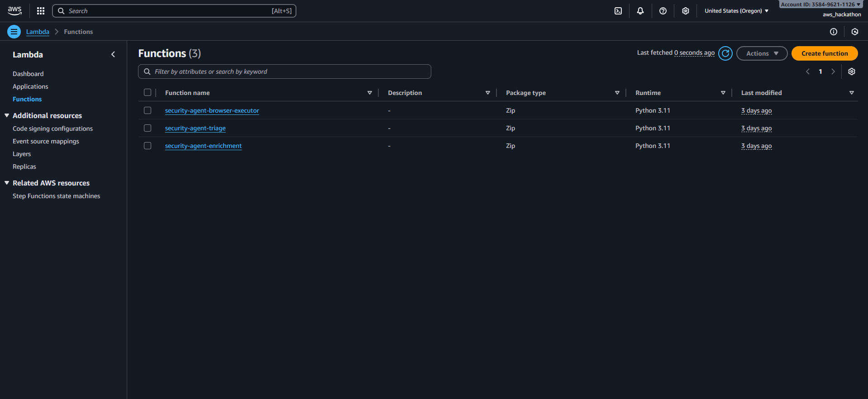The height and width of the screenshot is (399, 868).
Task: Collapse the Related AWS resources section
Action: click(x=7, y=183)
